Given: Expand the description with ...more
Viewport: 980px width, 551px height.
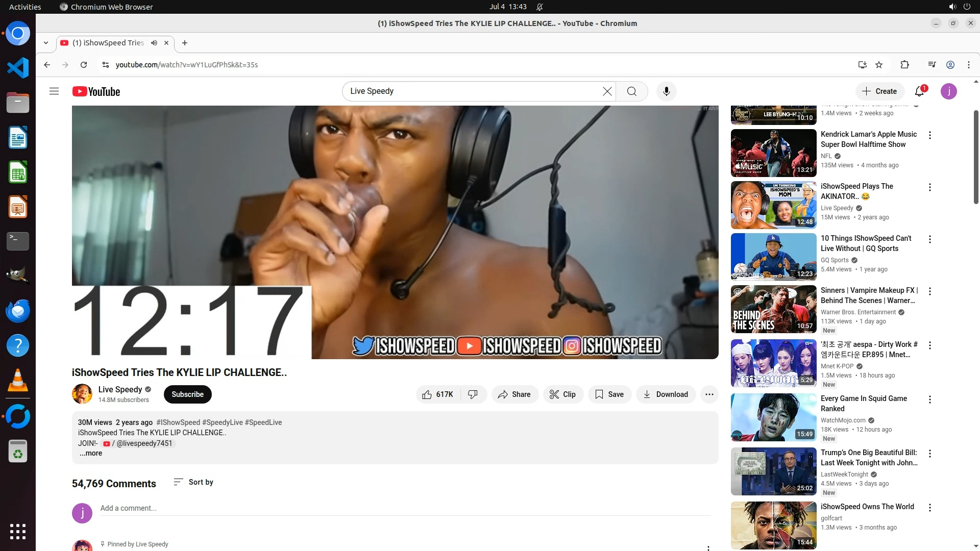Looking at the screenshot, I should [x=91, y=454].
